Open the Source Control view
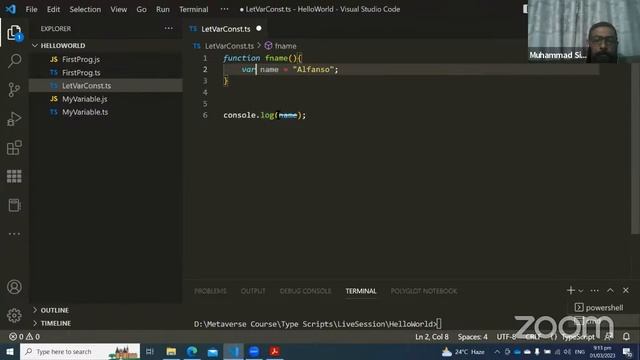Viewport: 640px width, 360px height. click(14, 90)
